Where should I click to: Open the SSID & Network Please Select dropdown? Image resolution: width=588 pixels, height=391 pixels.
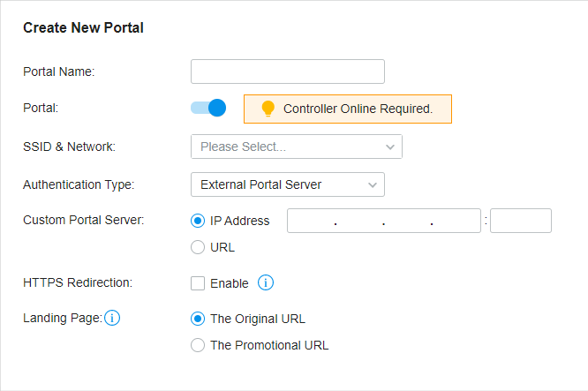point(297,147)
